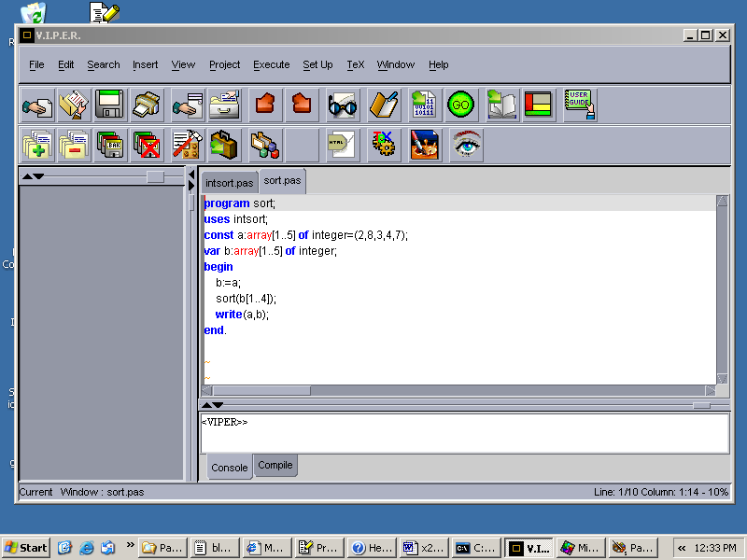Click the 'uses intsort;' code line

click(x=236, y=219)
